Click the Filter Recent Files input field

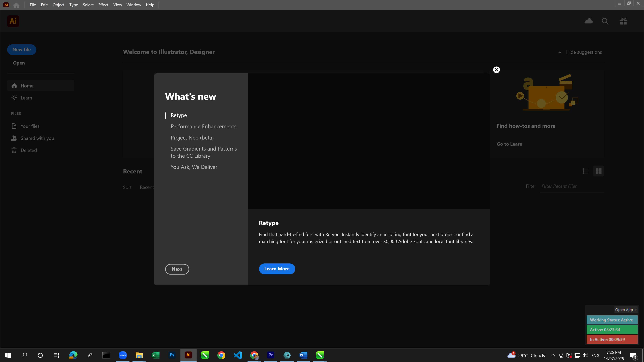pos(572,186)
